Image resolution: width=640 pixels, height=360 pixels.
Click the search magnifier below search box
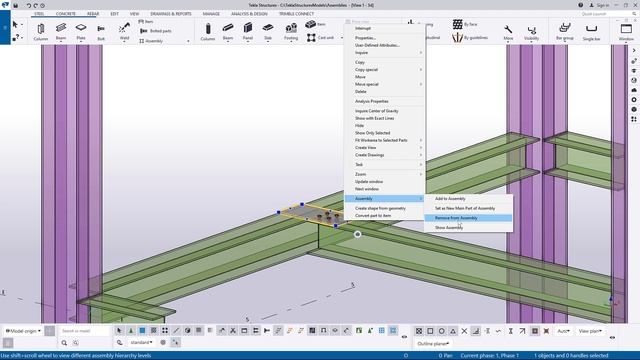click(x=64, y=343)
